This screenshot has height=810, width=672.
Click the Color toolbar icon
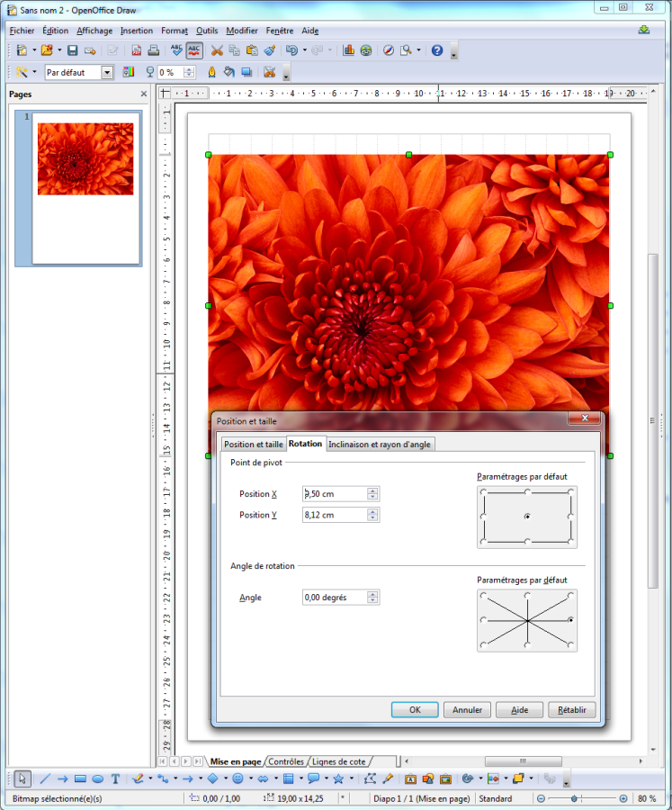click(x=128, y=72)
